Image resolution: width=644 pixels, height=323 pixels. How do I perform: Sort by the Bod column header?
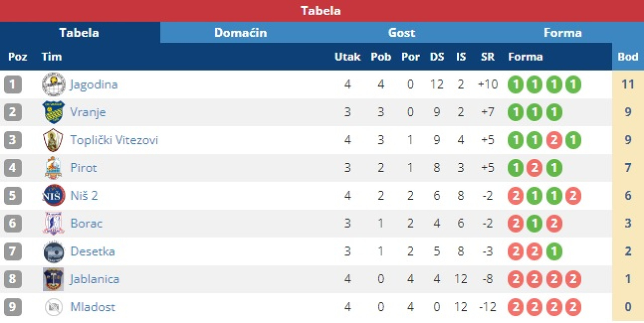tap(627, 57)
